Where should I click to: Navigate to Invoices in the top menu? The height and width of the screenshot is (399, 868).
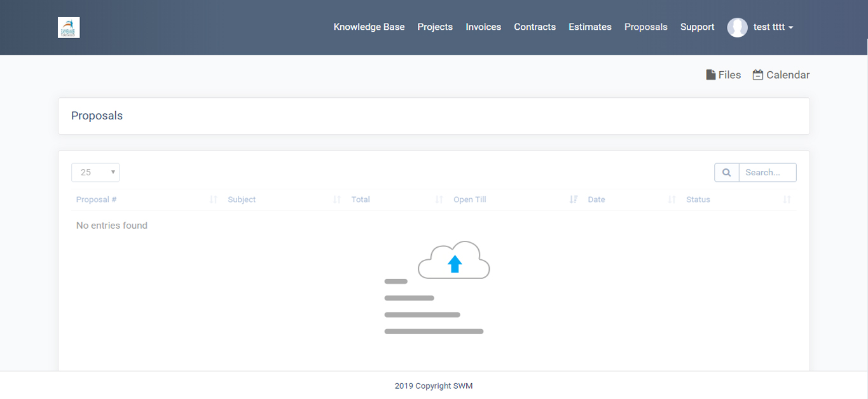(x=483, y=27)
